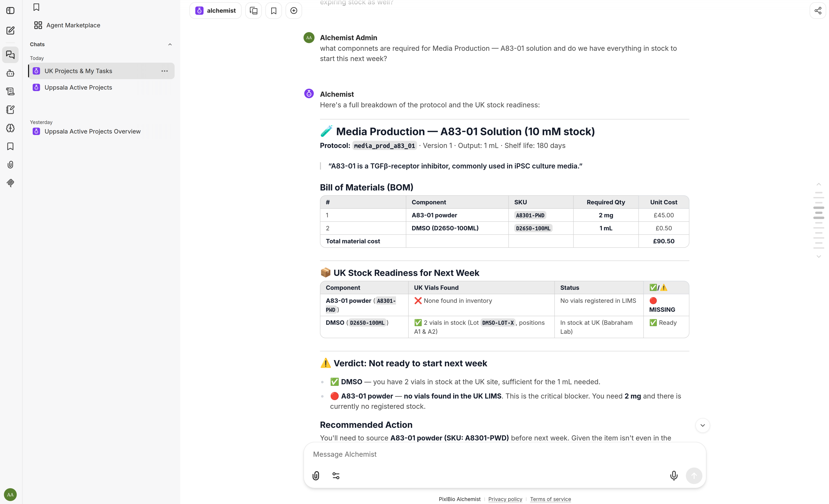Start voice input with the microphone icon
The height and width of the screenshot is (504, 829).
pyautogui.click(x=674, y=475)
